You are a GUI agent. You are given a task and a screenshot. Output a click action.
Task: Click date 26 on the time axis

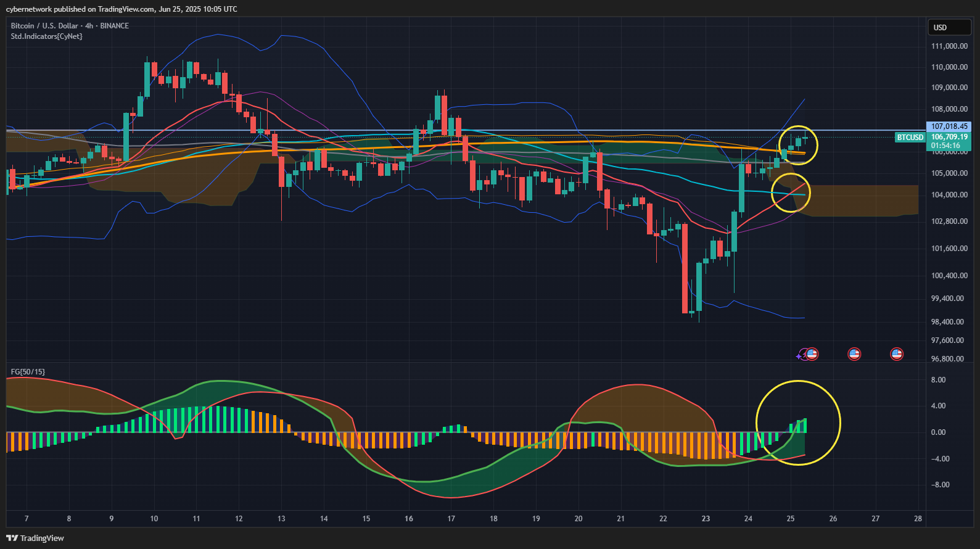tap(833, 519)
